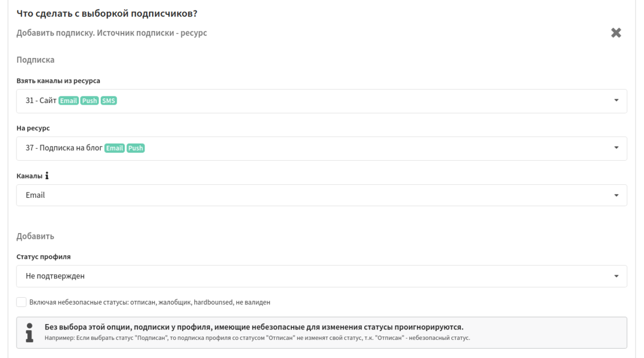
Task: Open the "Статус профиля" dropdown arrow
Action: pos(616,276)
